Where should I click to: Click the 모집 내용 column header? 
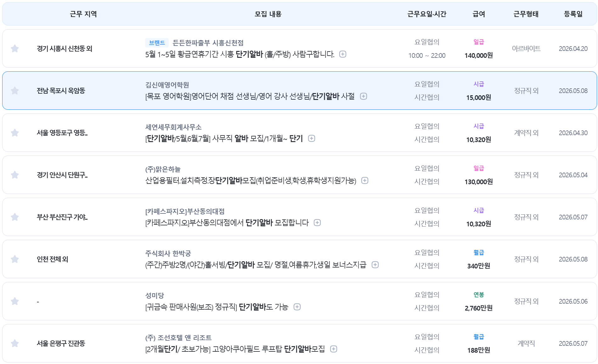268,14
